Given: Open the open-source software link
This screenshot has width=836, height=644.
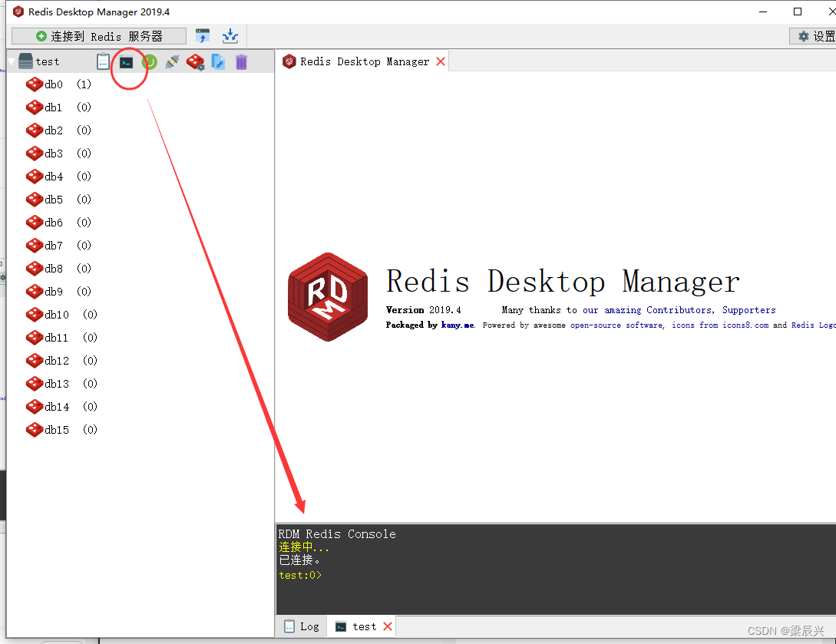Looking at the screenshot, I should [617, 325].
